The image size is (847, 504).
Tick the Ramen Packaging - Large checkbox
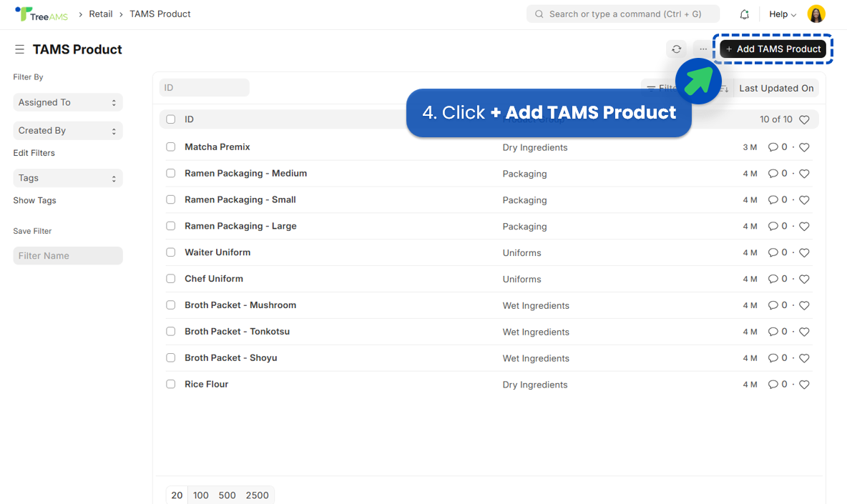(x=171, y=226)
